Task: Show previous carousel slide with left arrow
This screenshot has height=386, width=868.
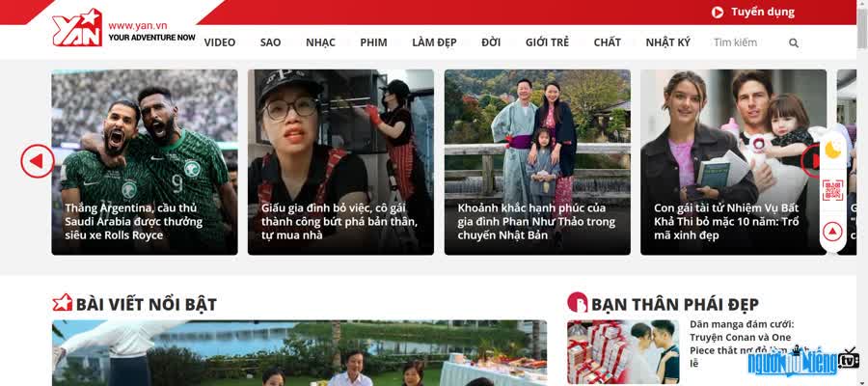Action: tap(37, 161)
